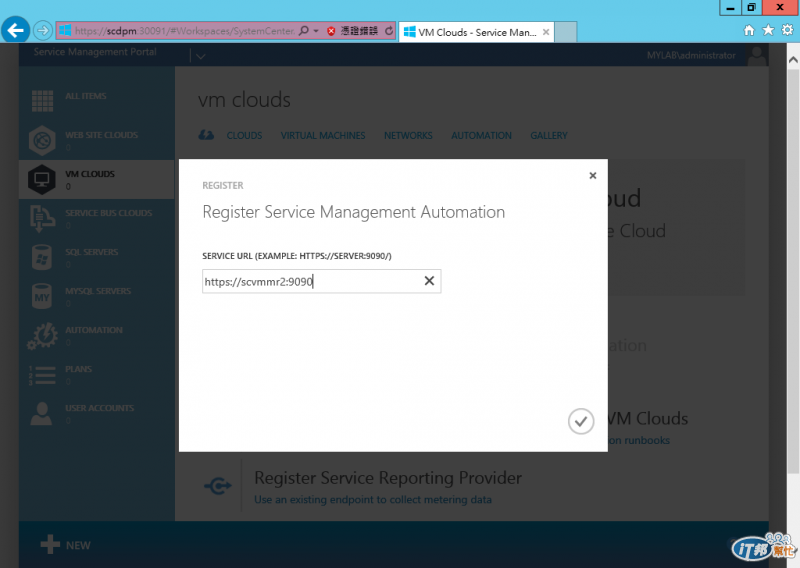Open browser Tools gear icon
Screen dimensions: 800x568
tap(788, 30)
